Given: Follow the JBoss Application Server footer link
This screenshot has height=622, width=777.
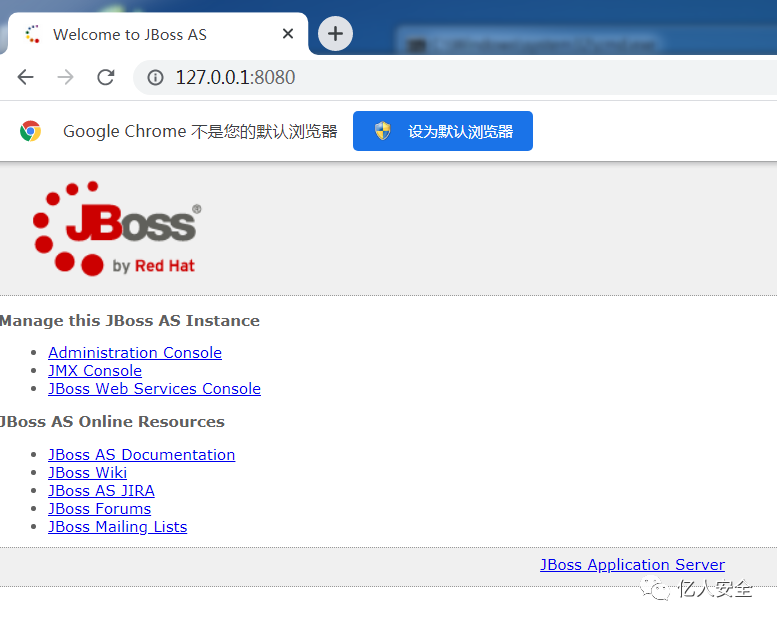Looking at the screenshot, I should click(632, 565).
